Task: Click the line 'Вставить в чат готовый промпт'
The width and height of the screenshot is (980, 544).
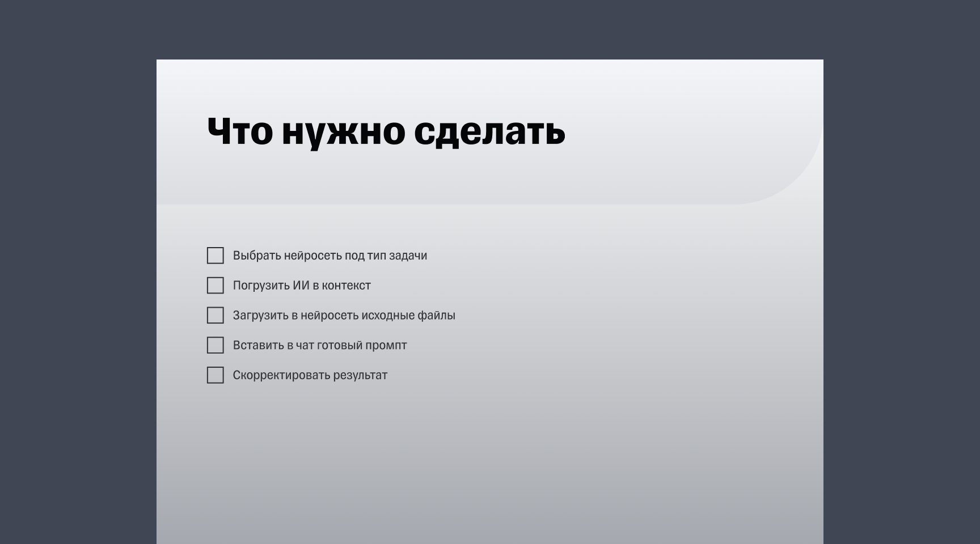Action: 320,345
